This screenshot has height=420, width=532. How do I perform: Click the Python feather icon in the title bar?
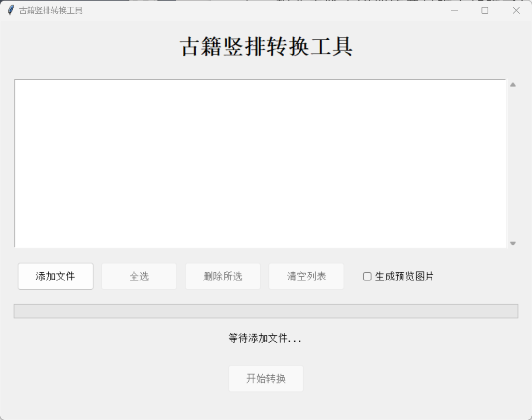[x=10, y=10]
